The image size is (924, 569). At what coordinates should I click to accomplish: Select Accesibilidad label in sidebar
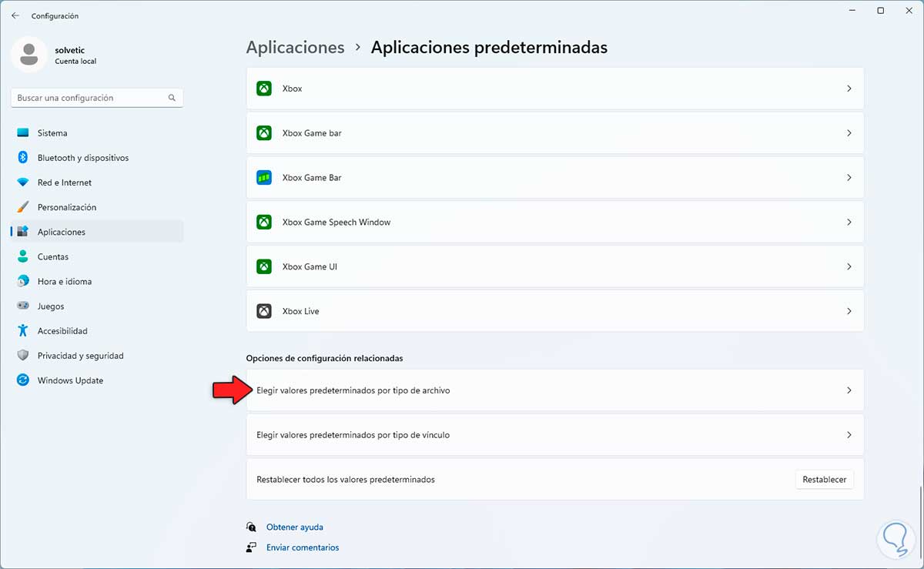(x=62, y=331)
